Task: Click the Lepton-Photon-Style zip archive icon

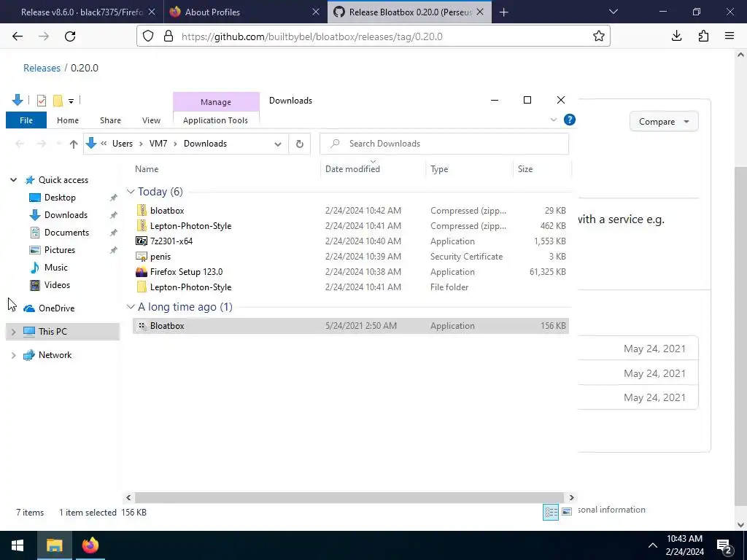Action: pyautogui.click(x=142, y=226)
